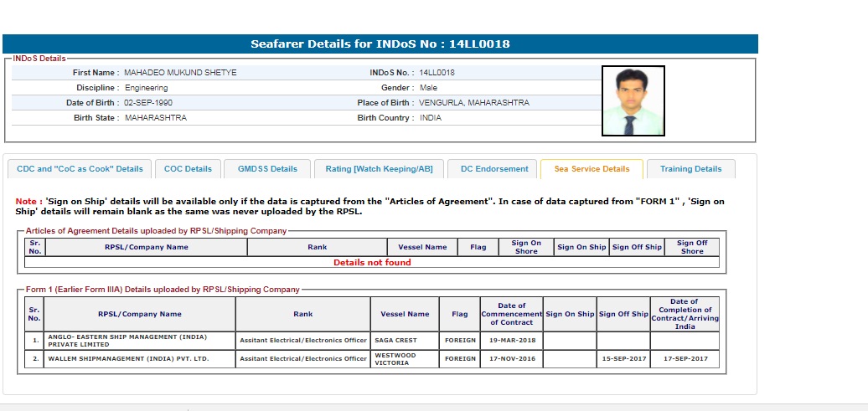Select the Rating [Watch Keeping/AB] tab
The image size is (868, 411).
pyautogui.click(x=379, y=169)
